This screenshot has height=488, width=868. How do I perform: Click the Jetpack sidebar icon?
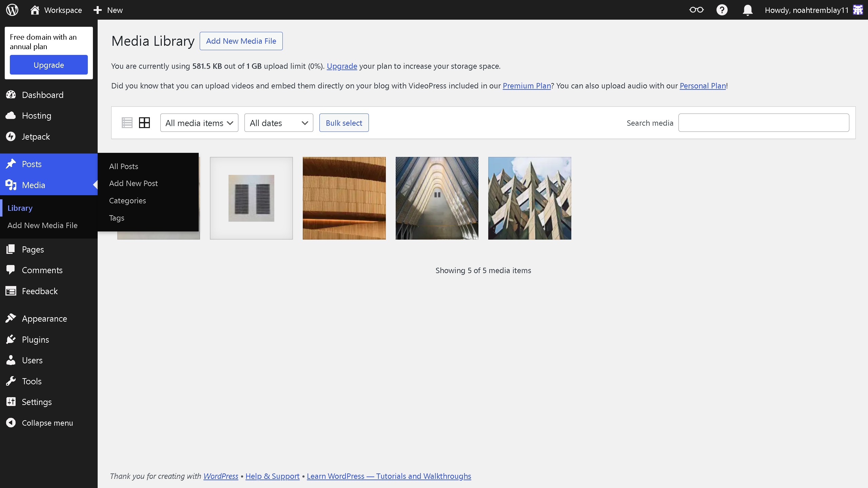tap(11, 137)
